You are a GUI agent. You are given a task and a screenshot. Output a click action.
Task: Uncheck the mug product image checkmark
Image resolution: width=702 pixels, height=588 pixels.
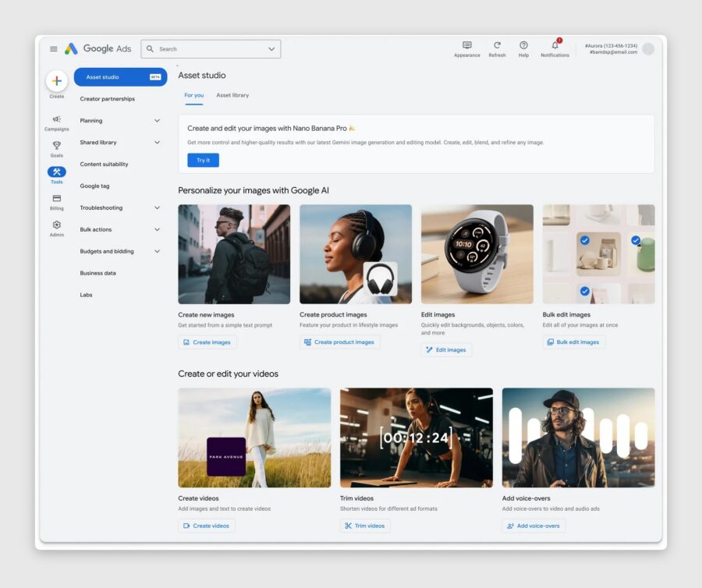click(584, 241)
